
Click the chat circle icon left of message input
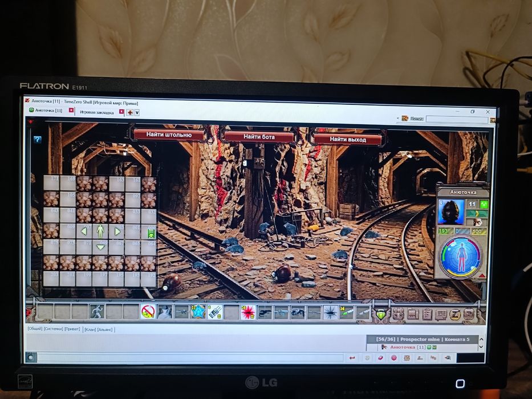pyautogui.click(x=31, y=357)
